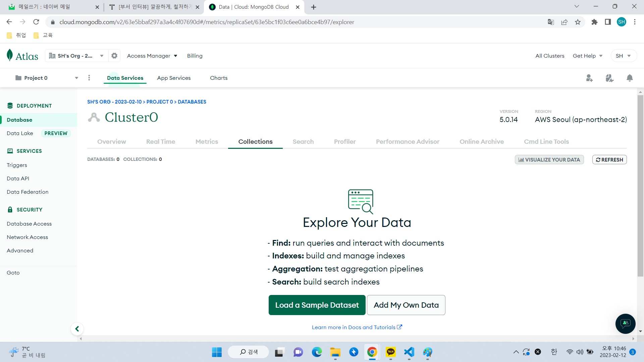
Task: Show hidden system tray icons
Action: pos(516,352)
